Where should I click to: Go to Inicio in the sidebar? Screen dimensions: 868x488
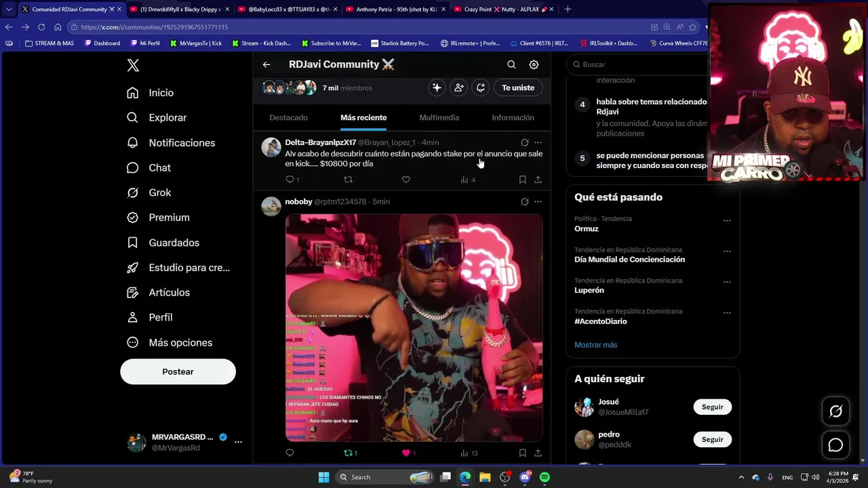[x=151, y=93]
